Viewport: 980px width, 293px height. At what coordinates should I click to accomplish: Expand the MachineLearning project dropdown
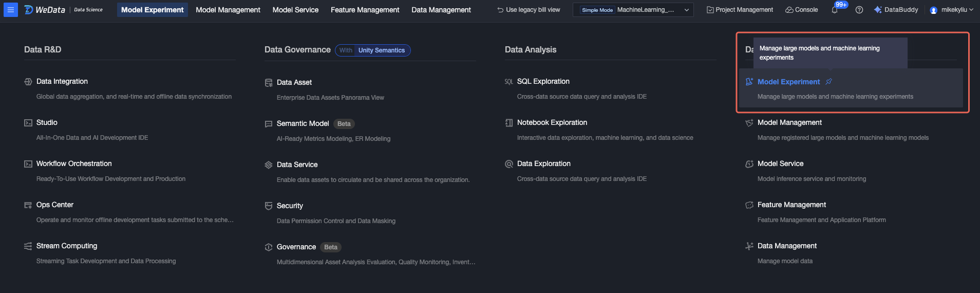coord(686,10)
